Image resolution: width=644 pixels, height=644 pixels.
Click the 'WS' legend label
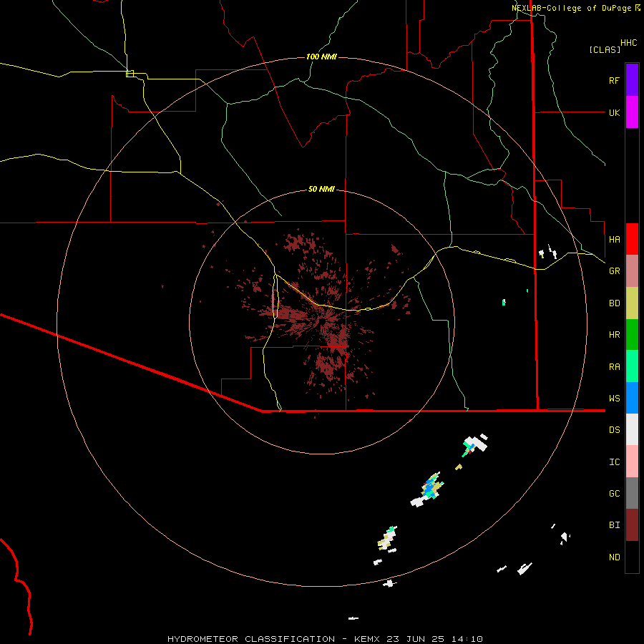pos(614,398)
